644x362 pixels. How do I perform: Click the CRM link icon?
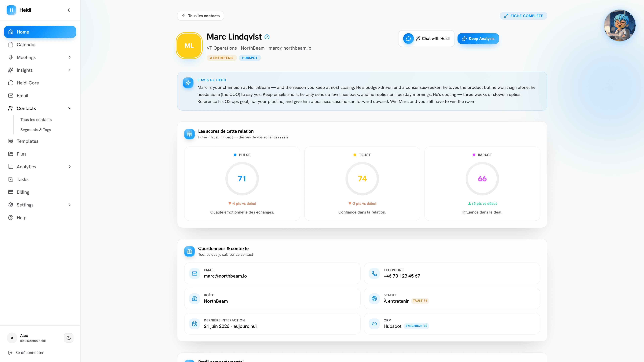click(374, 324)
